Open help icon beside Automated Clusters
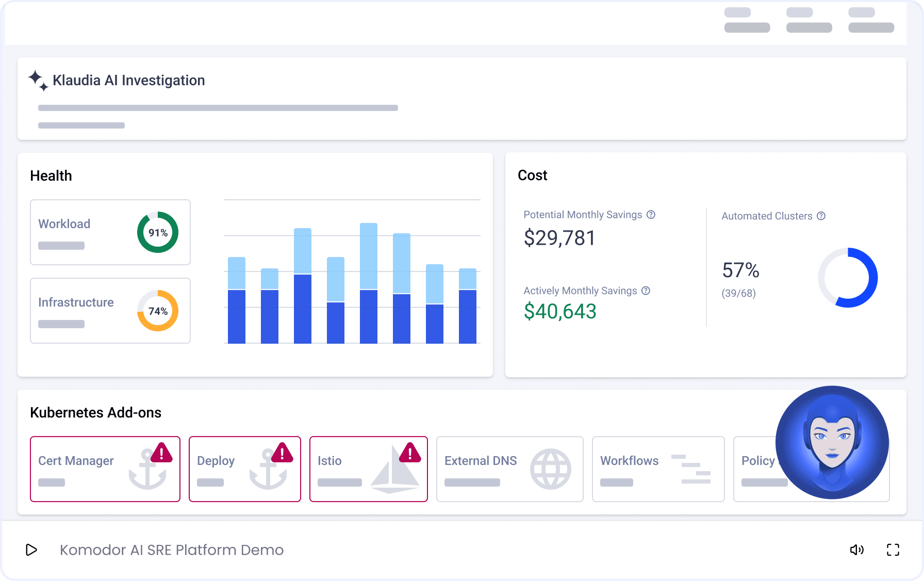This screenshot has width=924, height=581. [x=821, y=216]
